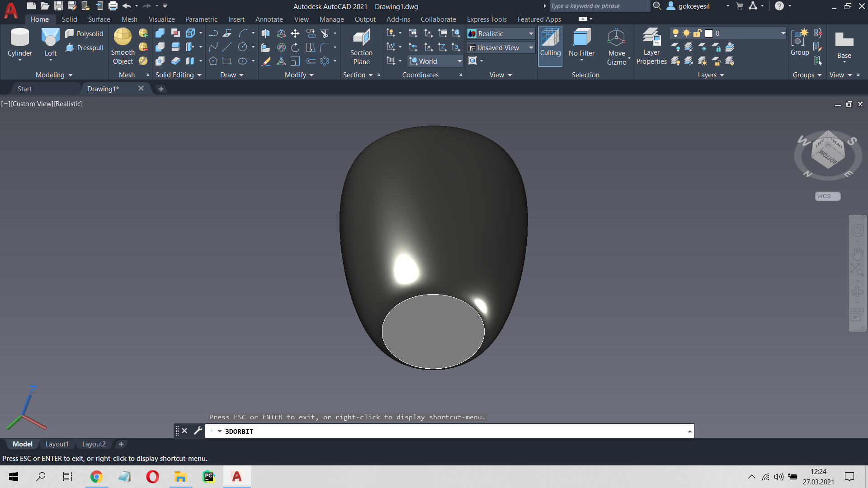868x488 pixels.
Task: Open File Explorer from the taskbar
Action: point(180,476)
